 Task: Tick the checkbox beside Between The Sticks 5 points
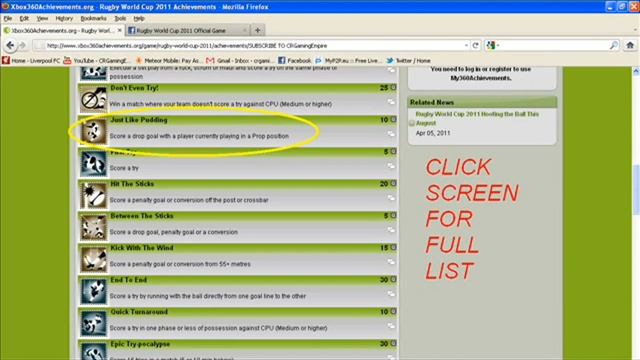(393, 216)
